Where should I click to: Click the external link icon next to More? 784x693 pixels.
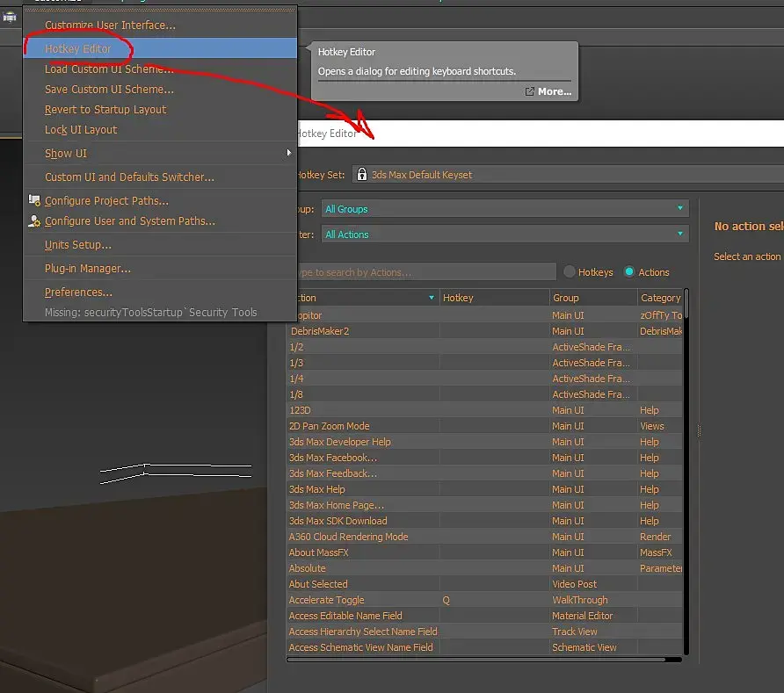pyautogui.click(x=529, y=91)
